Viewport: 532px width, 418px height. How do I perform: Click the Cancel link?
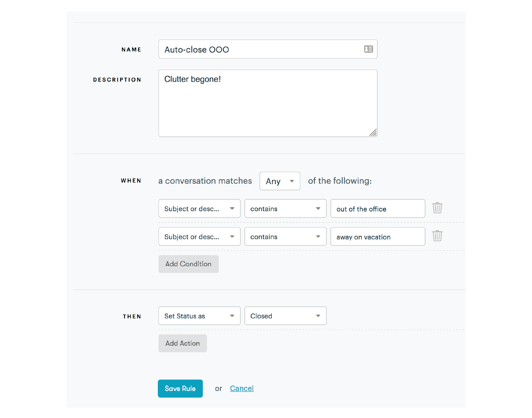coord(242,388)
